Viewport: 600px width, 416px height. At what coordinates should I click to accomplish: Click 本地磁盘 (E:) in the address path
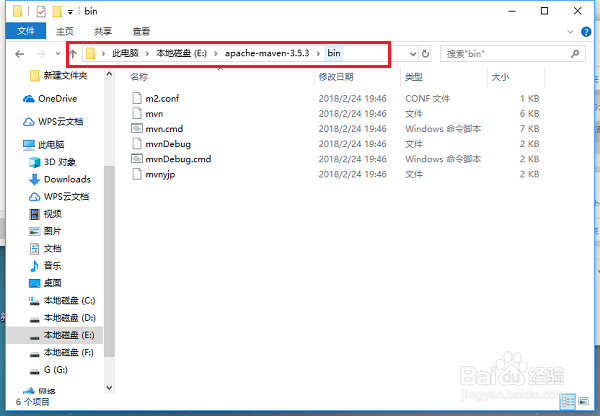click(x=181, y=53)
